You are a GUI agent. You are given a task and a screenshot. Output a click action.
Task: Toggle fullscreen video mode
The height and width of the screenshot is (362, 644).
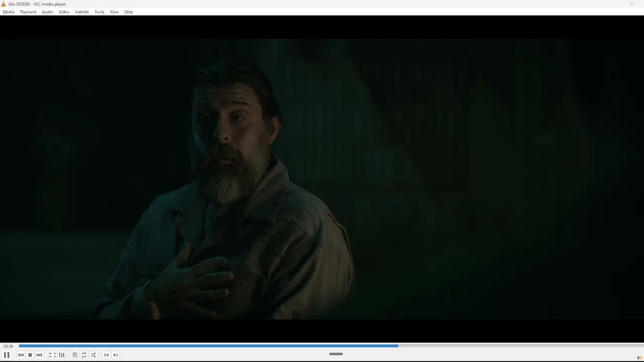point(52,355)
